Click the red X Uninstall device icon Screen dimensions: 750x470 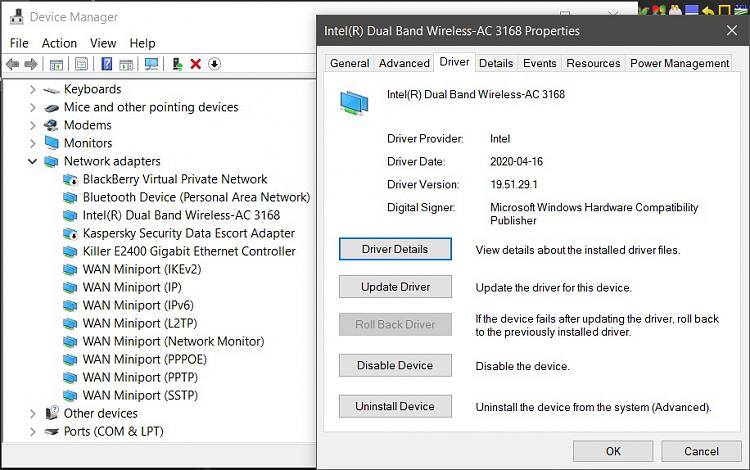(195, 64)
